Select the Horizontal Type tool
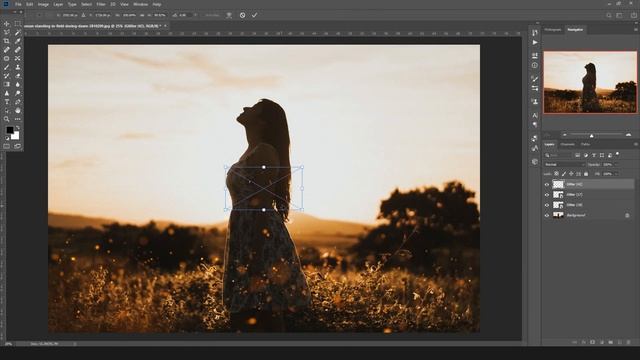Screen dimensions: 640x360 7,102
